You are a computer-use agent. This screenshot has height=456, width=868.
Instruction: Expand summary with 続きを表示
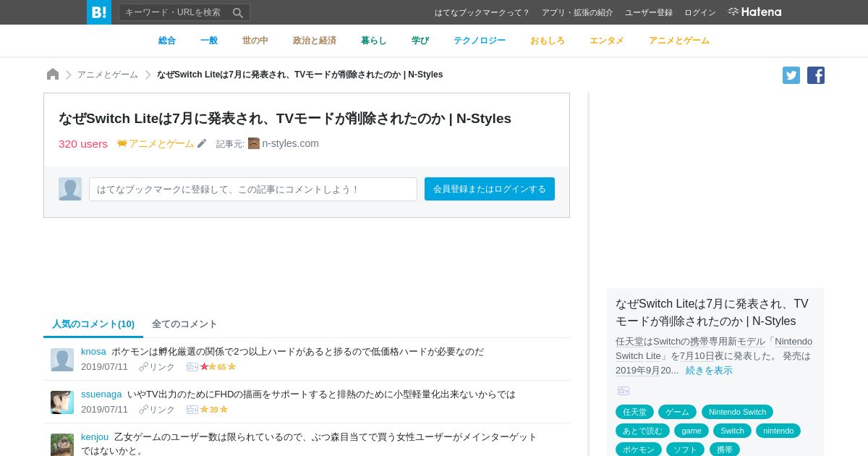point(709,370)
